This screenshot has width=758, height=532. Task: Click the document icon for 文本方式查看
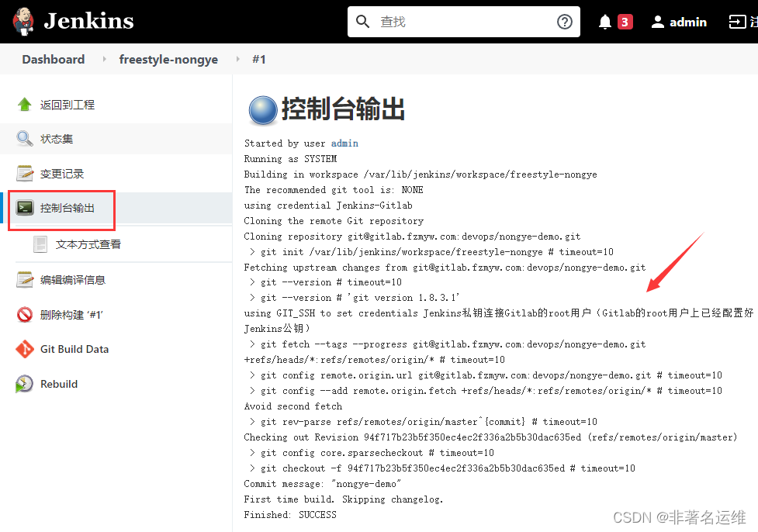click(x=40, y=244)
